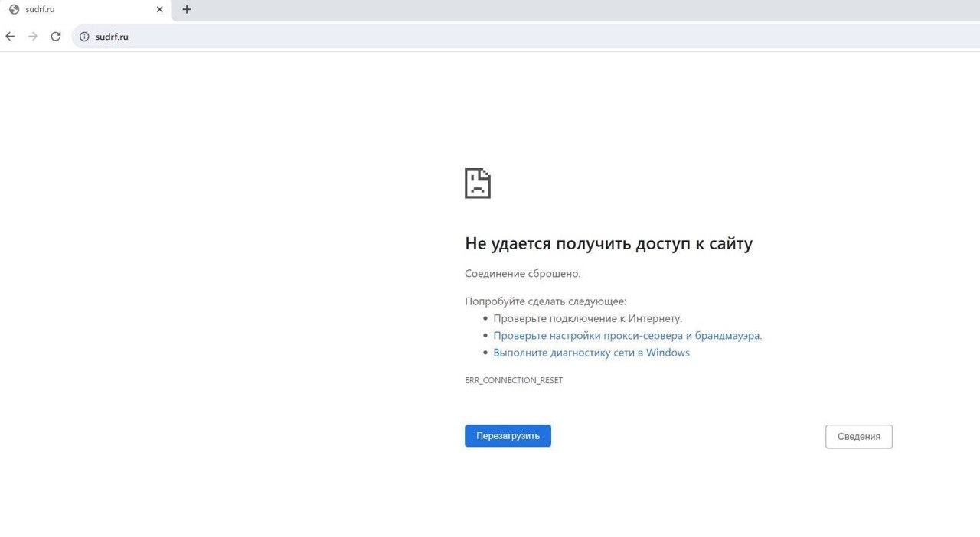Screen dimensions: 980x537
Task: Click the browser back arrow
Action: [10, 36]
